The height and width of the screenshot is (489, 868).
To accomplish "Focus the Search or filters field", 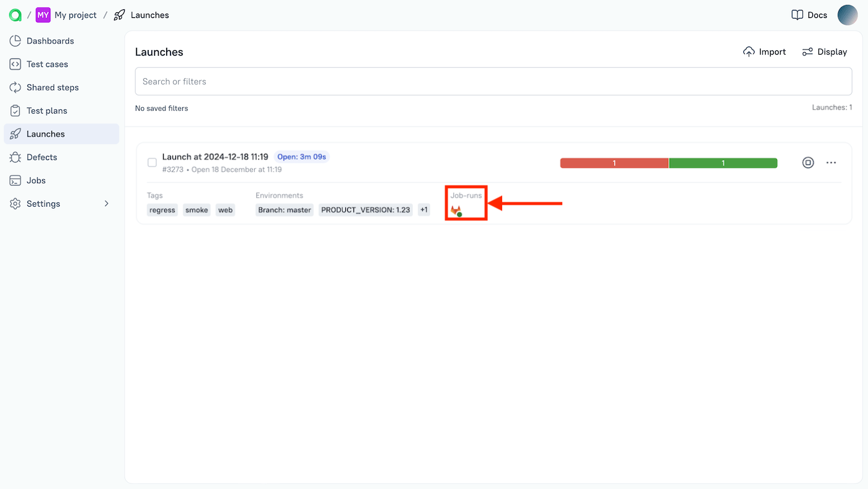I will [493, 81].
